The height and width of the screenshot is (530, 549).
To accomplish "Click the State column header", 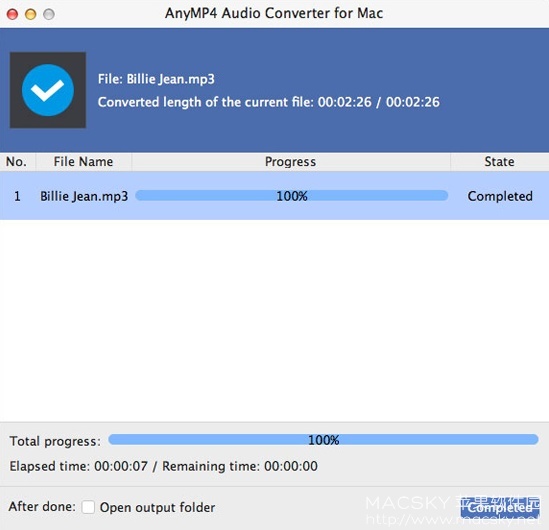I will (500, 162).
